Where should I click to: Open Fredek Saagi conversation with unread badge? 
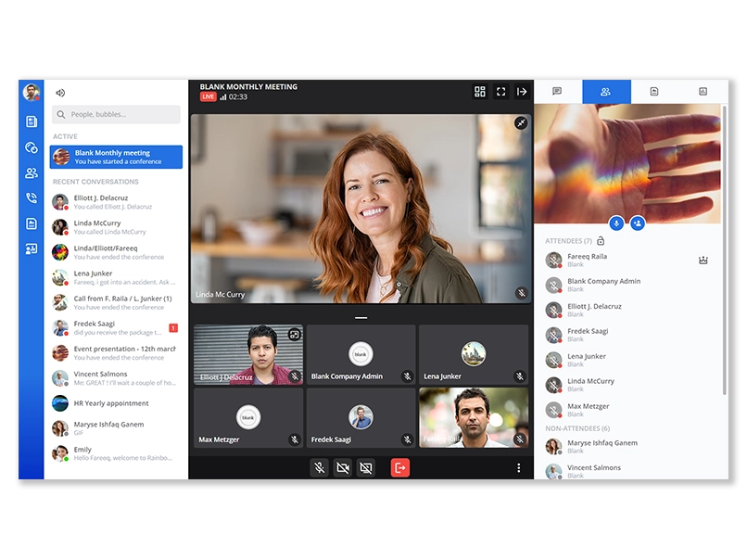point(116,328)
